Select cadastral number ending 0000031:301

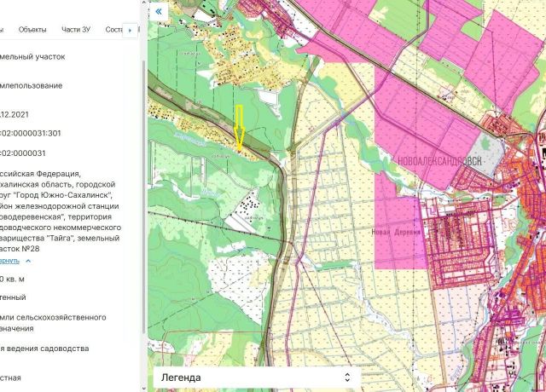pyautogui.click(x=31, y=133)
